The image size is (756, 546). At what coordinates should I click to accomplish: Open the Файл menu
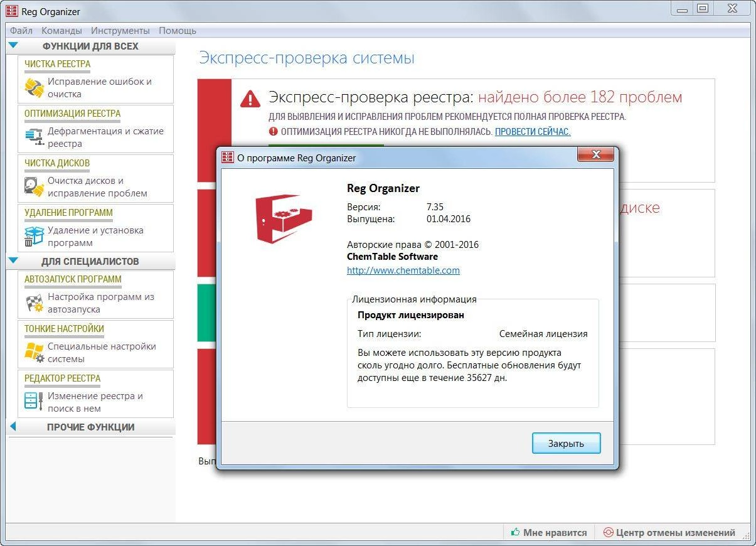click(21, 30)
